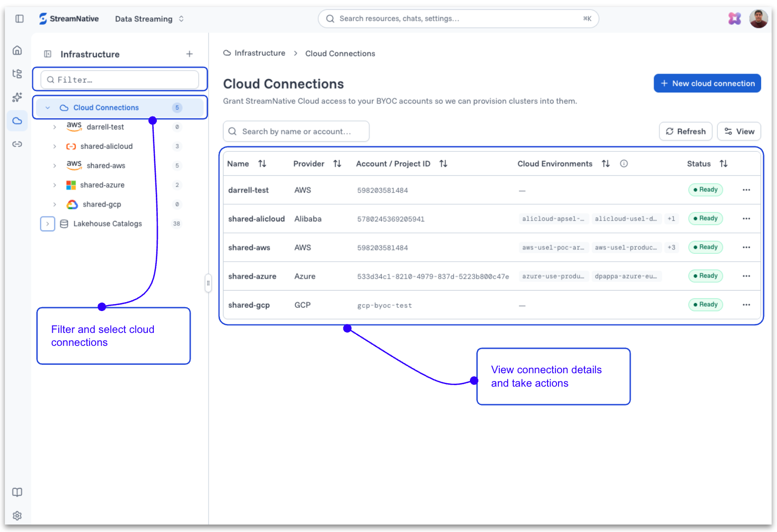Click the Ready status for shared-gcp
Screen dimensions: 777x532
[706, 305]
